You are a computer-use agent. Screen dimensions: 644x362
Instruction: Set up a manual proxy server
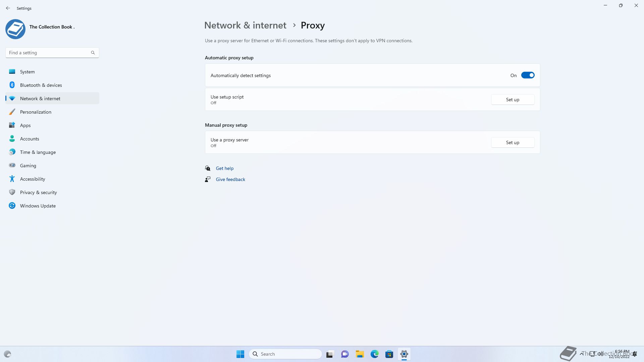(513, 142)
